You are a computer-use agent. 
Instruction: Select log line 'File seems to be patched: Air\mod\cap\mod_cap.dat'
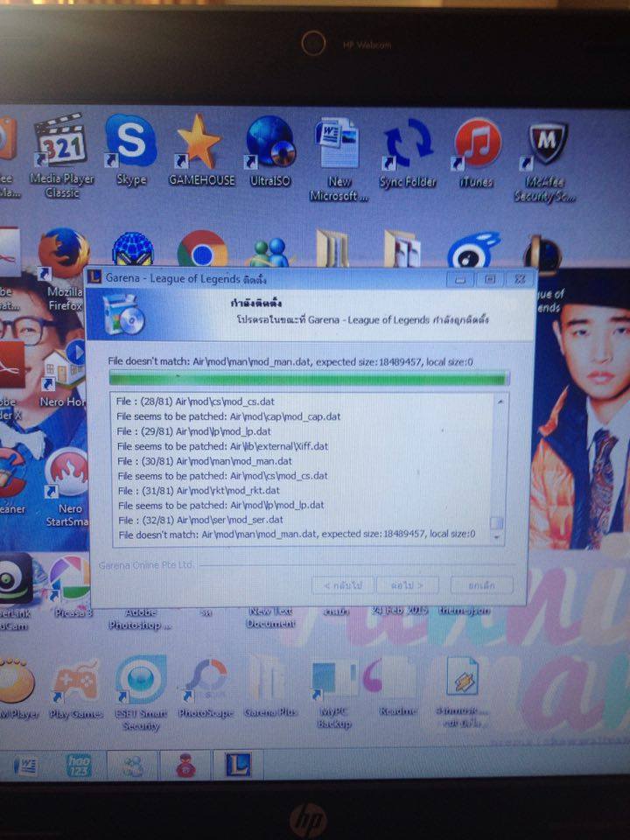(x=228, y=416)
